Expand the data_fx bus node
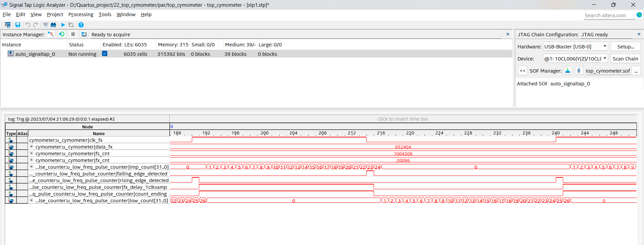The height and width of the screenshot is (245, 644). [31, 147]
